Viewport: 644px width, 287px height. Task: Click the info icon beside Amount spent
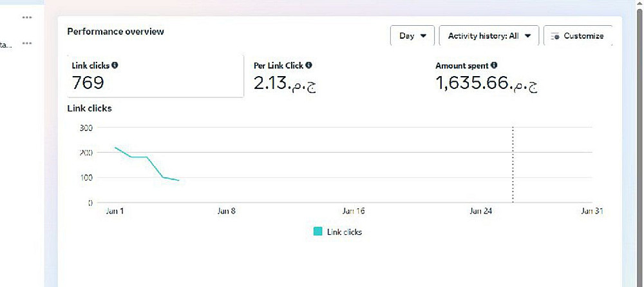494,65
